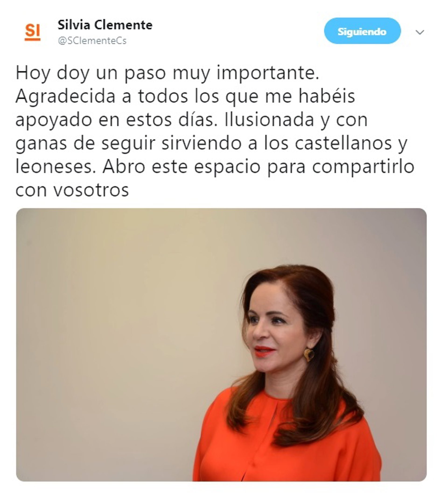Open the orange SI profile avatar

coord(32,32)
